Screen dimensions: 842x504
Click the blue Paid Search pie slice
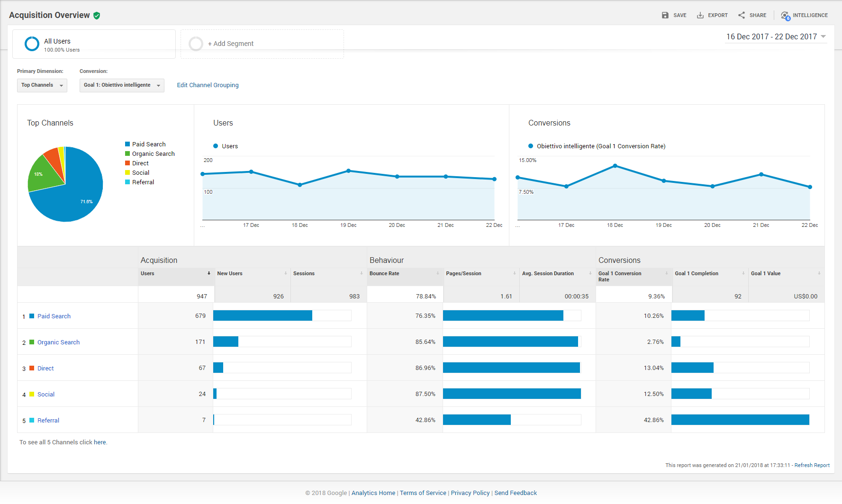pyautogui.click(x=71, y=199)
